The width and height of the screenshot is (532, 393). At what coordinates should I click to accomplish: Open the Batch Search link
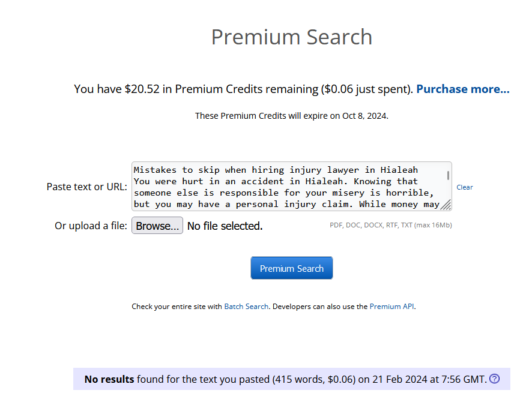click(246, 307)
